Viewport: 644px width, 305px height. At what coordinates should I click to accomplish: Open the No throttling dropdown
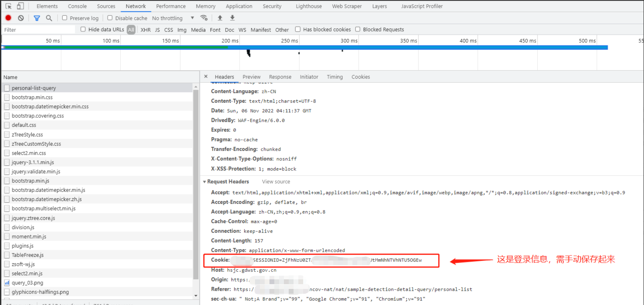coord(173,18)
